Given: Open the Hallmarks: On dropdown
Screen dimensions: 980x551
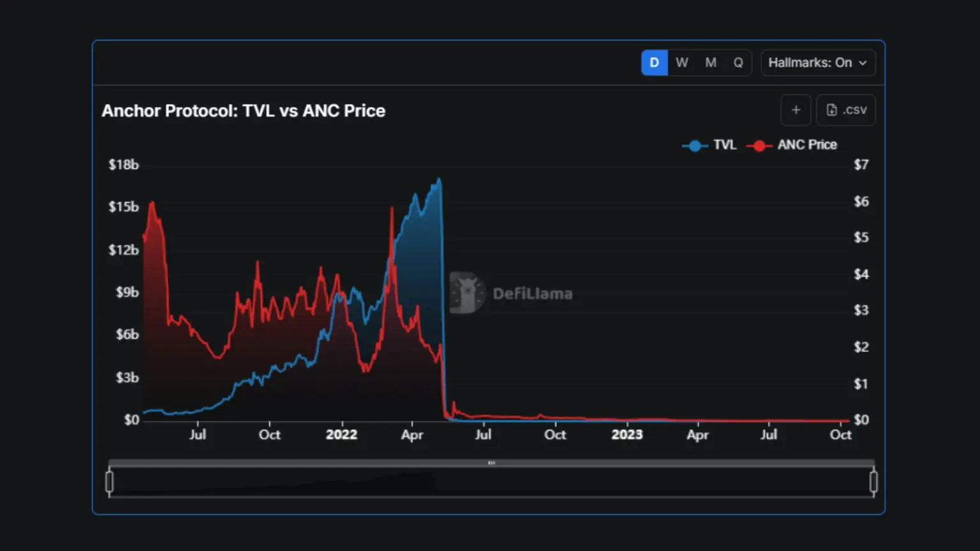Looking at the screenshot, I should click(x=817, y=62).
